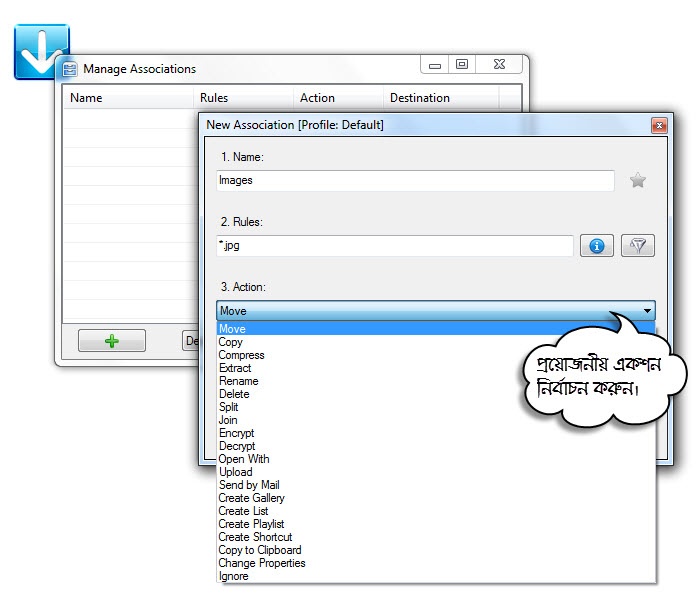Click Manage Associations window title icon

(70, 69)
